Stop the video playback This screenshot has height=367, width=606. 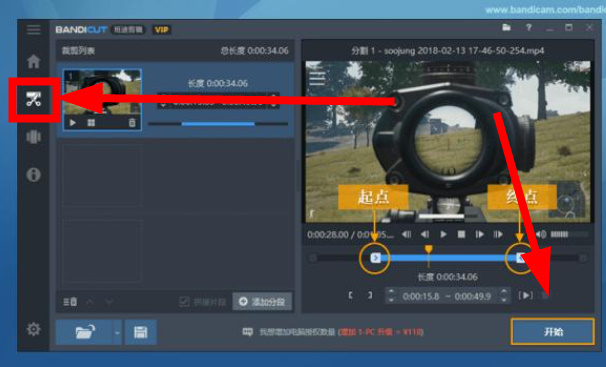(x=461, y=234)
